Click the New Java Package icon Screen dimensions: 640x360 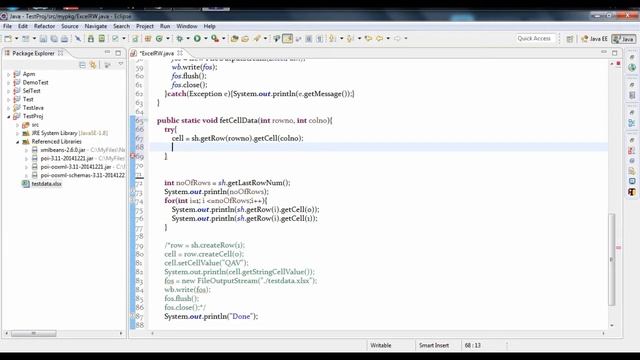tap(148, 38)
